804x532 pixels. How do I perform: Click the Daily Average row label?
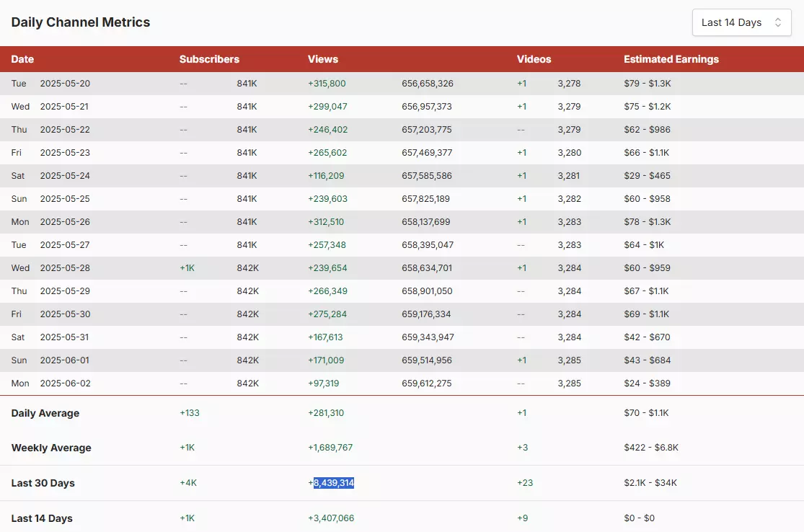coord(45,413)
